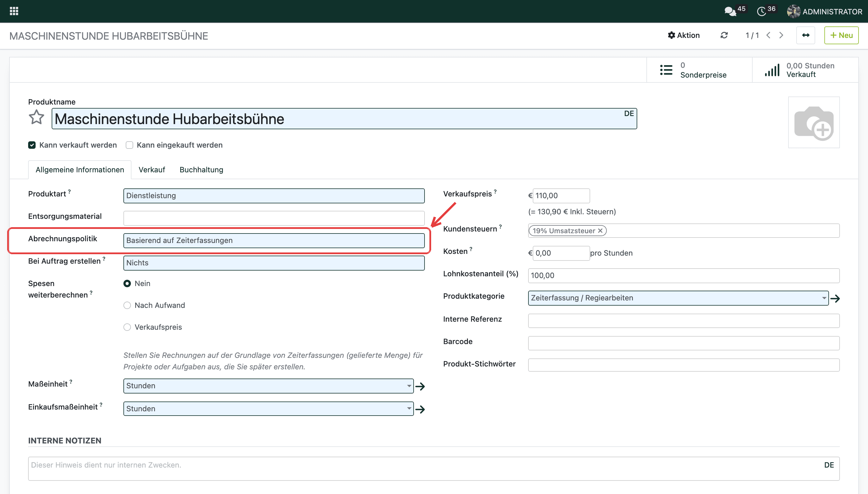
Task: Click the Lohnkostenanteil 100,00 field
Action: [x=683, y=275]
